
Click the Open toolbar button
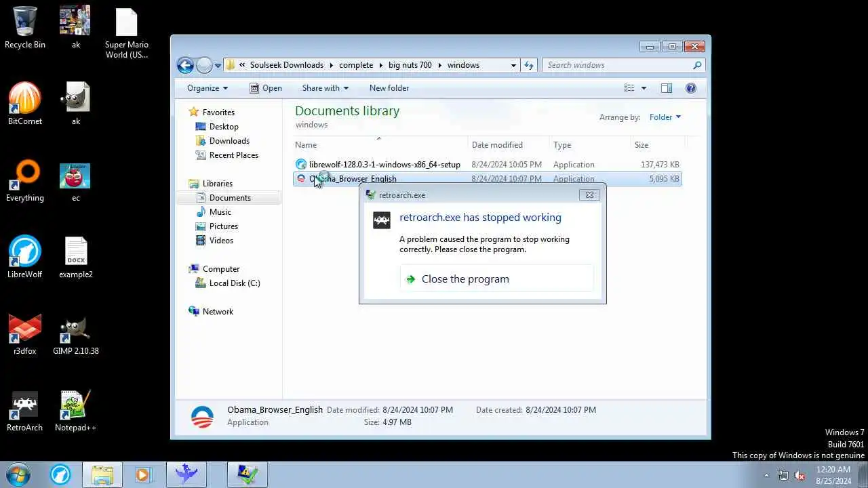(265, 88)
